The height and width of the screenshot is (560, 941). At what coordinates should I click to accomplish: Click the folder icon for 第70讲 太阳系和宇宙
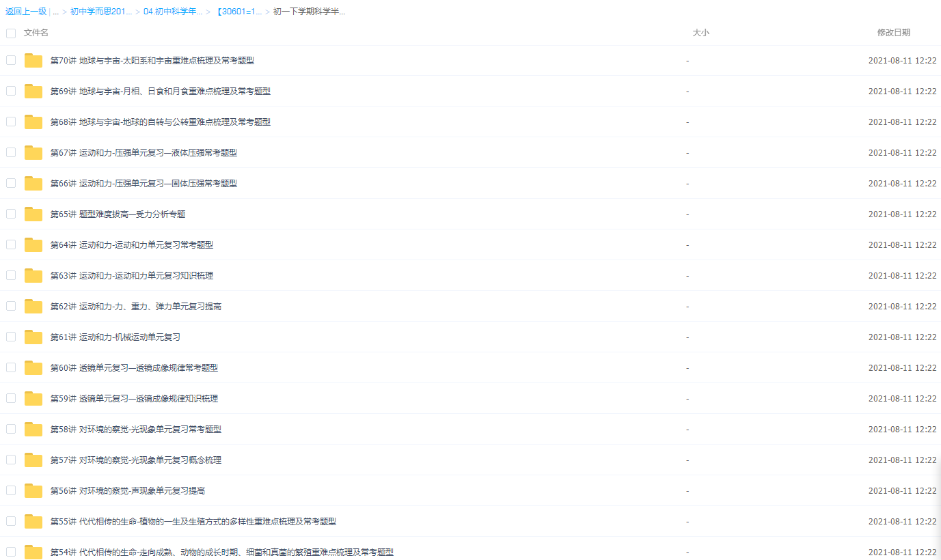coord(33,61)
